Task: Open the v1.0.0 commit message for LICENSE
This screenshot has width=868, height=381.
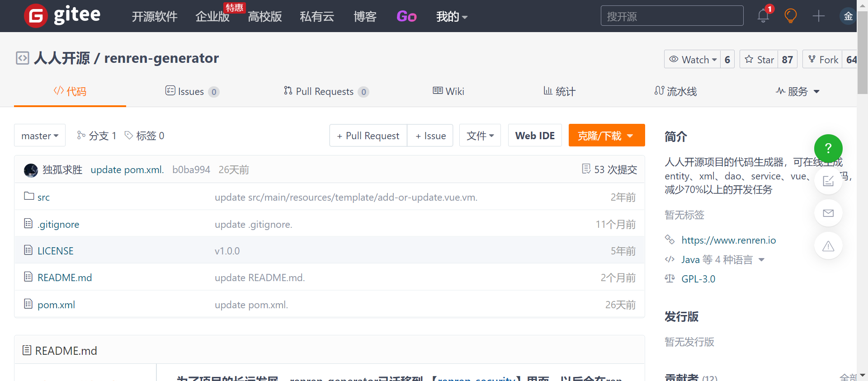Action: point(227,251)
